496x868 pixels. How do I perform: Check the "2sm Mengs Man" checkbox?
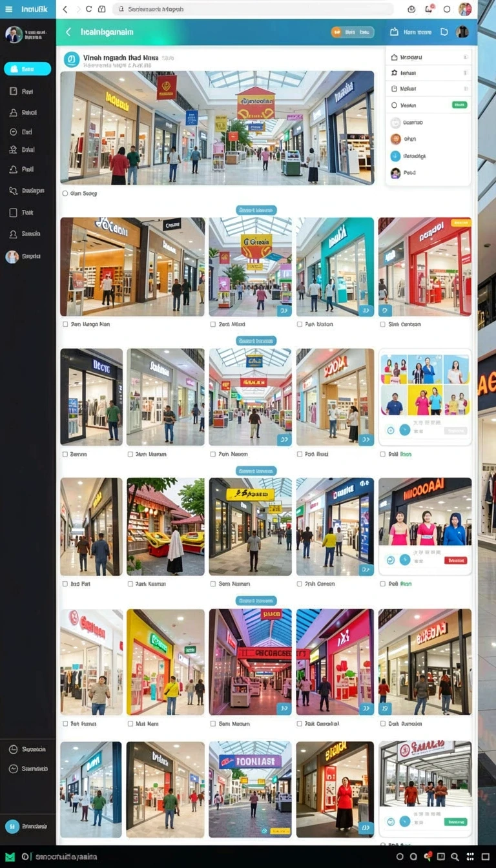65,324
